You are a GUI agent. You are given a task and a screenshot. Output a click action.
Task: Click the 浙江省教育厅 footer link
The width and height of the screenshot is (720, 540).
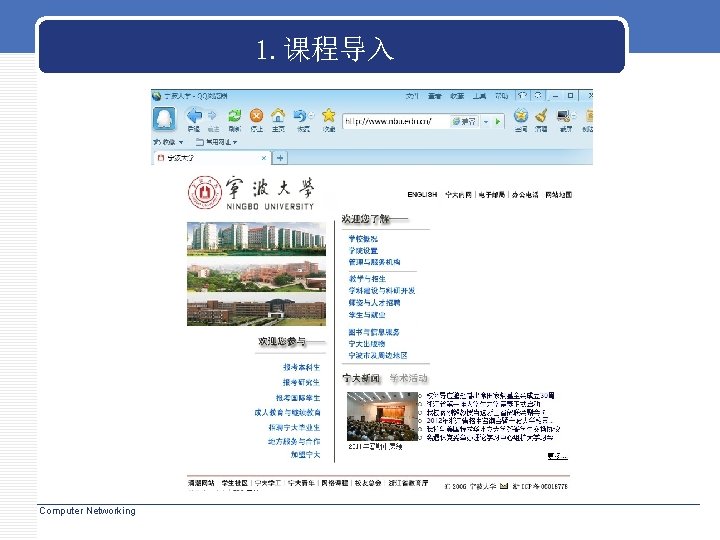pyautogui.click(x=408, y=483)
